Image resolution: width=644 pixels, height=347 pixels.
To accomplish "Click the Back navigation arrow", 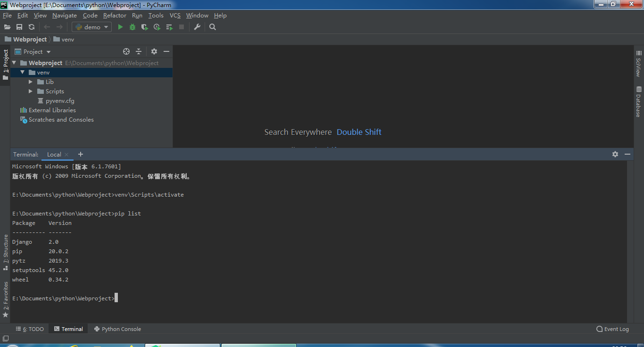I will pyautogui.click(x=47, y=27).
